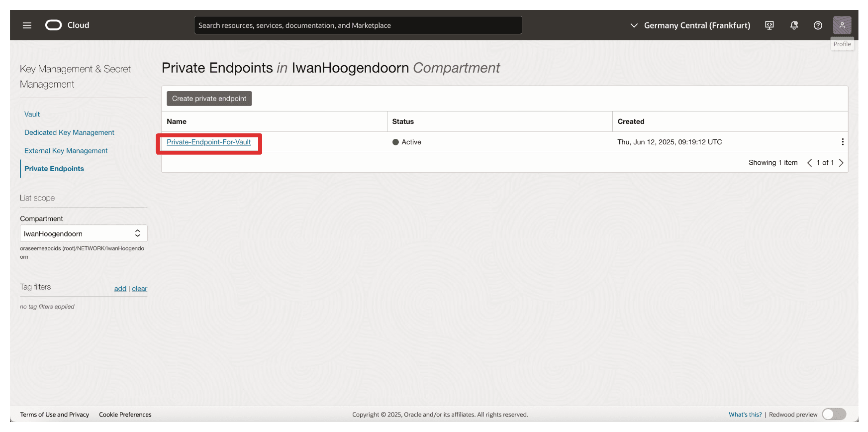The width and height of the screenshot is (868, 432).
Task: Click the no tag filters applied text
Action: click(47, 307)
